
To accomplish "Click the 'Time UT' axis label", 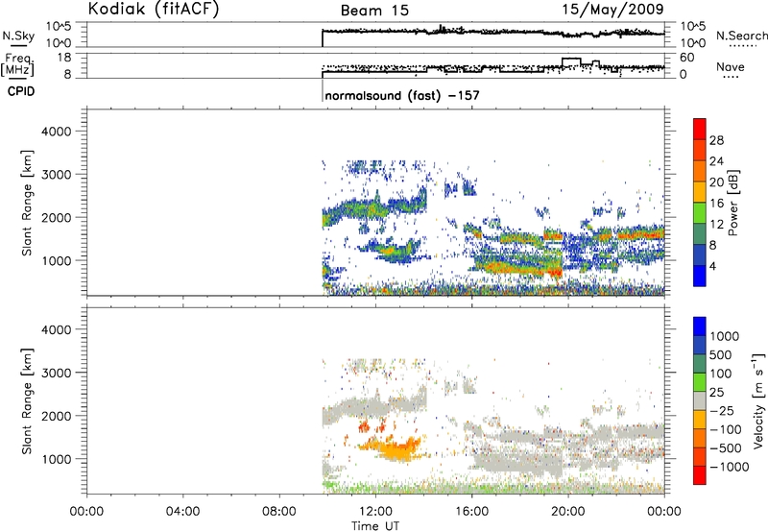I will 375,526.
